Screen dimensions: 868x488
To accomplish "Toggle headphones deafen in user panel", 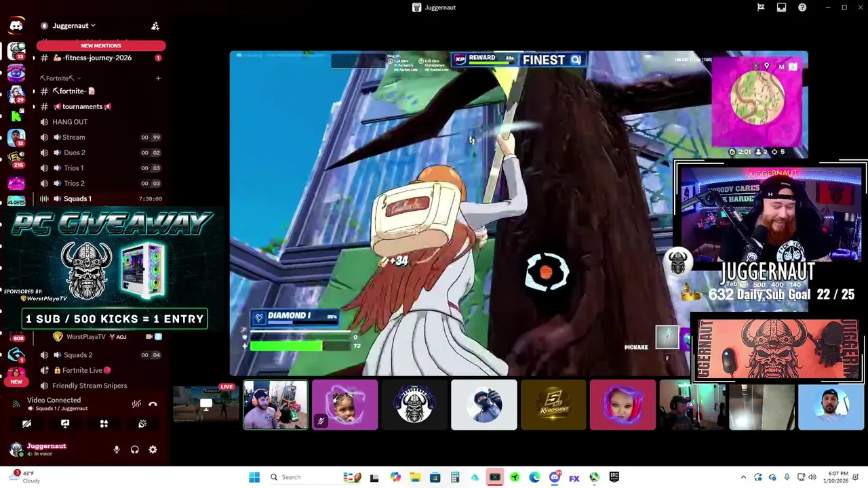I will [134, 449].
